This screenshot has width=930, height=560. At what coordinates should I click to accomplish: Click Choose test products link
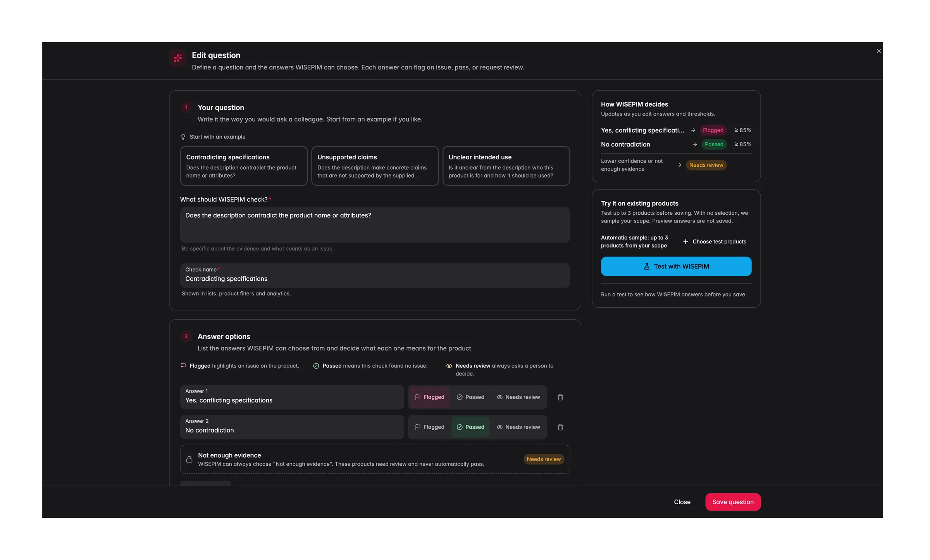pos(715,241)
